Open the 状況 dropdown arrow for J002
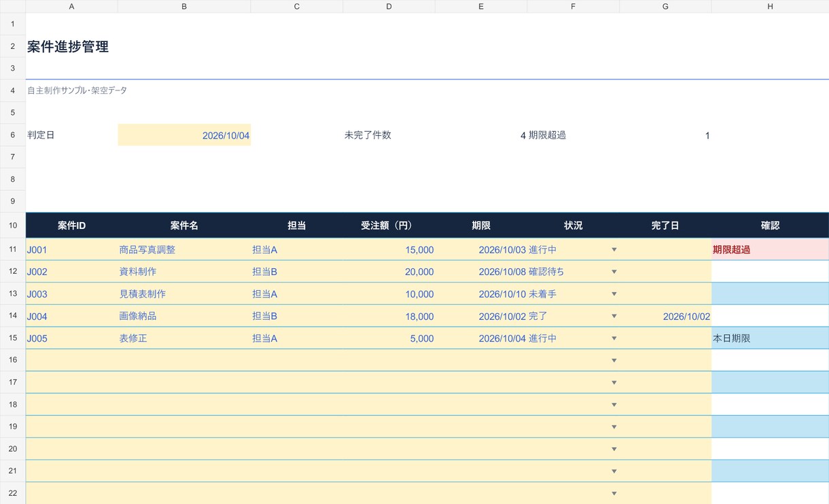Viewport: 829px width, 504px height. coord(614,272)
